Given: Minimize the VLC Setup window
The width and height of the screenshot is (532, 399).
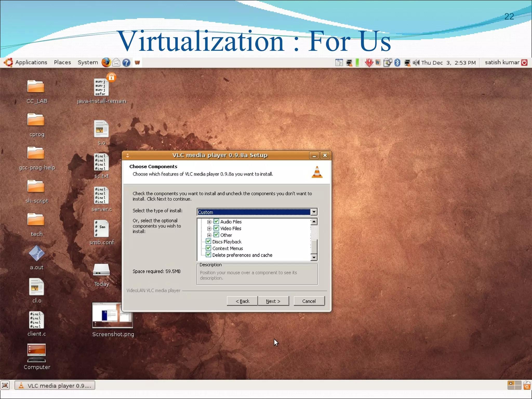Looking at the screenshot, I should [x=314, y=155].
